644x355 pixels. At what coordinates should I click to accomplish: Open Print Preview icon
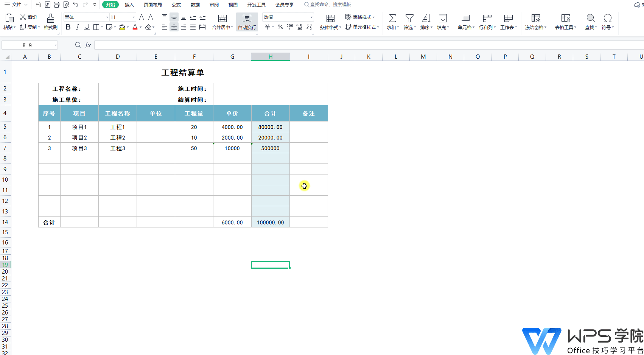click(66, 5)
